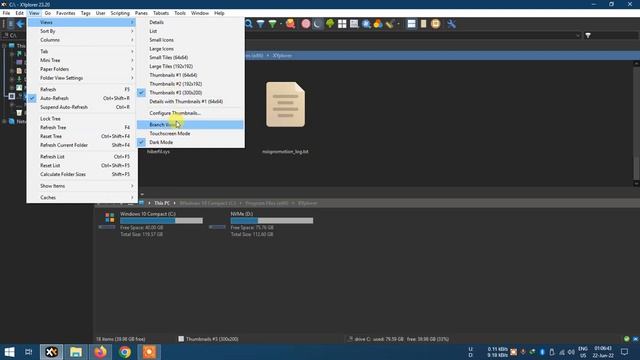Image resolution: width=640 pixels, height=360 pixels.
Task: Open the wrench configuration toolbar icon
Action: (451, 24)
